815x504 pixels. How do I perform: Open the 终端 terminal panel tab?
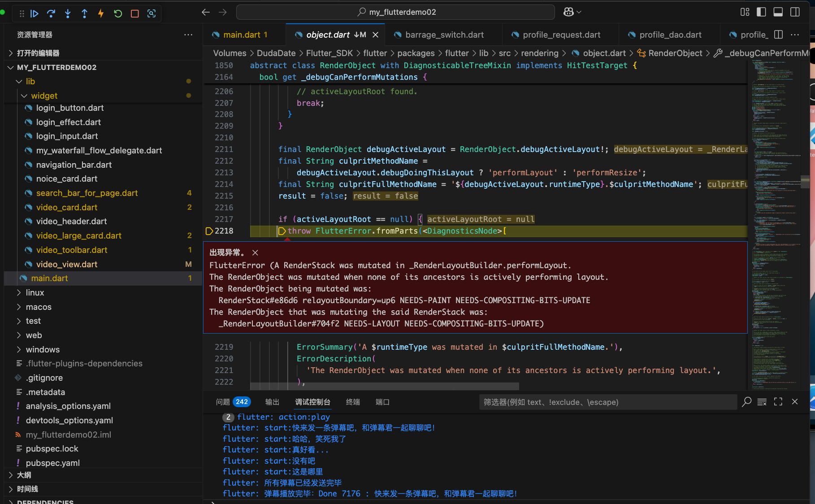coord(353,402)
